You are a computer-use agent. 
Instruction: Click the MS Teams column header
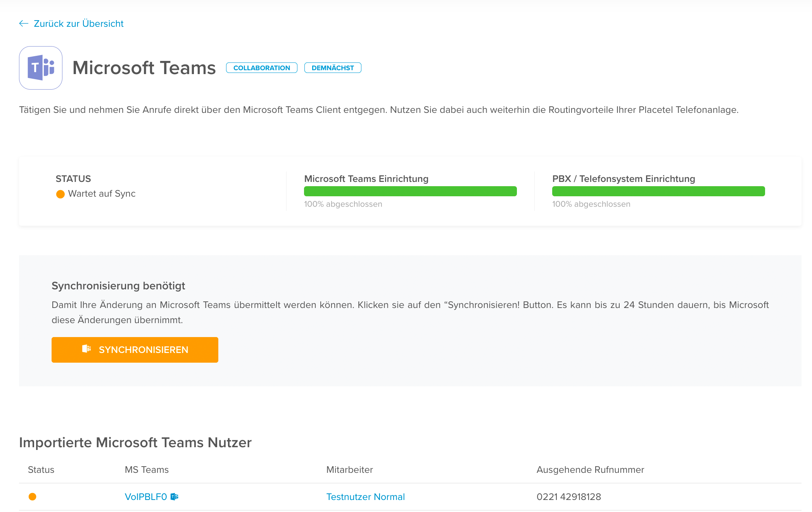pos(147,470)
